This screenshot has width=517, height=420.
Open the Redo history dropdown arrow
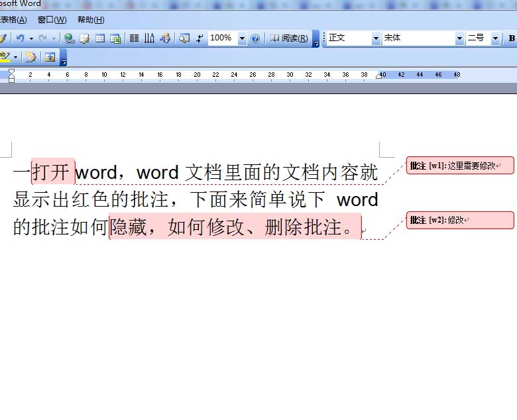[54, 38]
